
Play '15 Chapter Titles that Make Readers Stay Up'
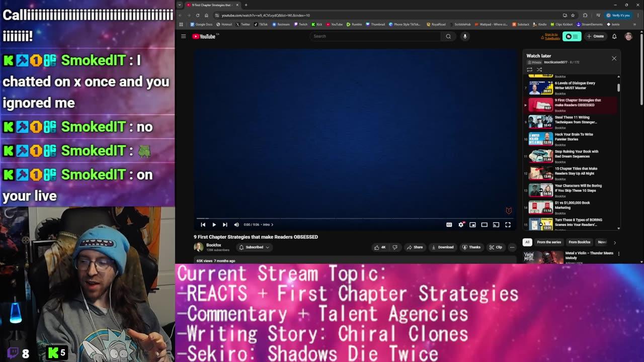[x=571, y=173]
